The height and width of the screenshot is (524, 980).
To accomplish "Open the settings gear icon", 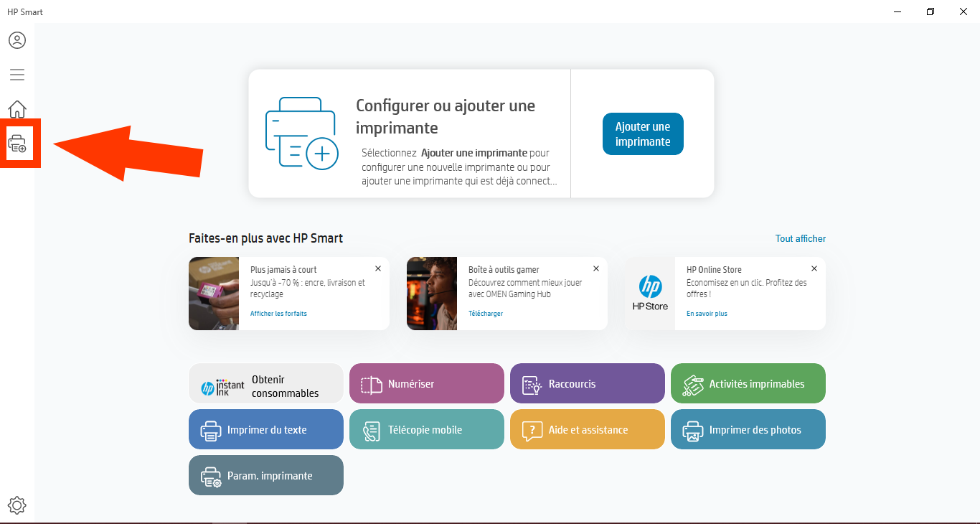I will tap(17, 505).
